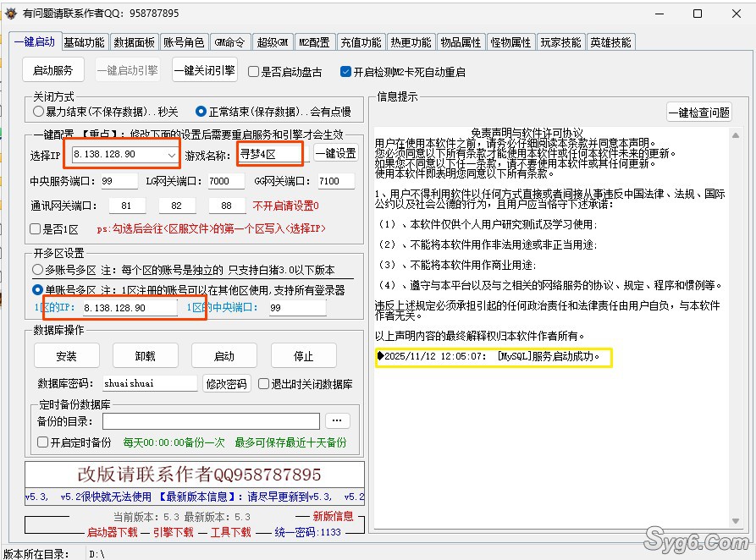Click the 一键检查问题 button

(698, 113)
